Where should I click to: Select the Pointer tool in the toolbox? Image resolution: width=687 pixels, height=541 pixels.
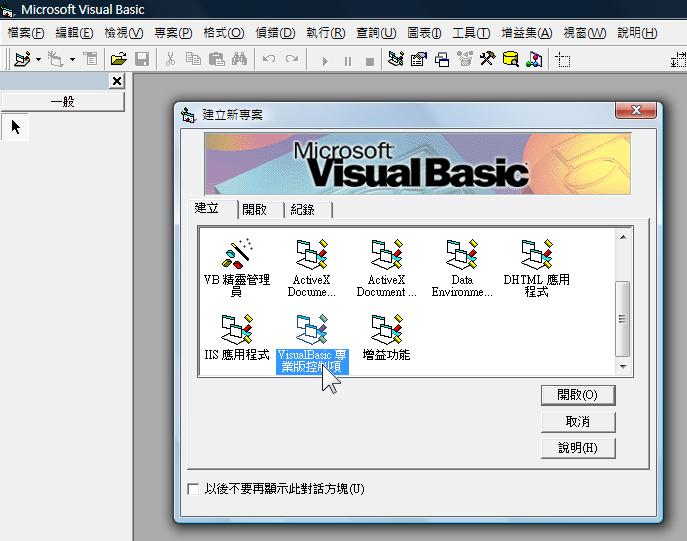point(15,127)
